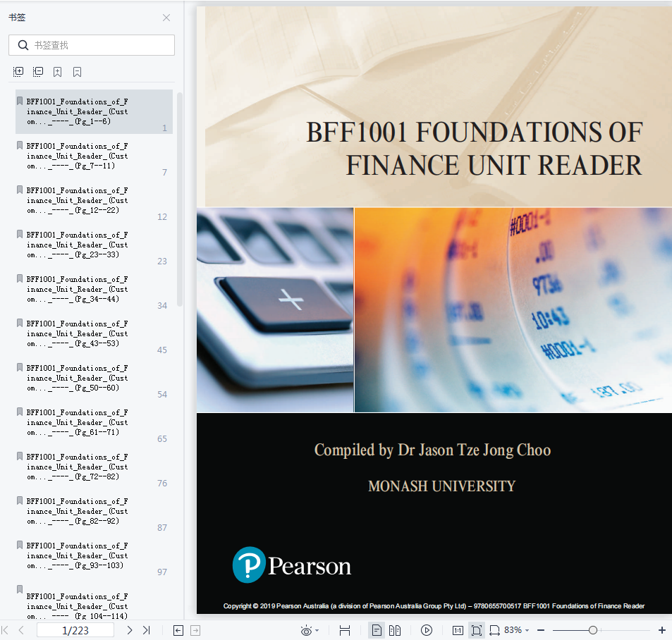672x640 pixels.
Task: Fit the page to the window
Action: click(x=477, y=630)
